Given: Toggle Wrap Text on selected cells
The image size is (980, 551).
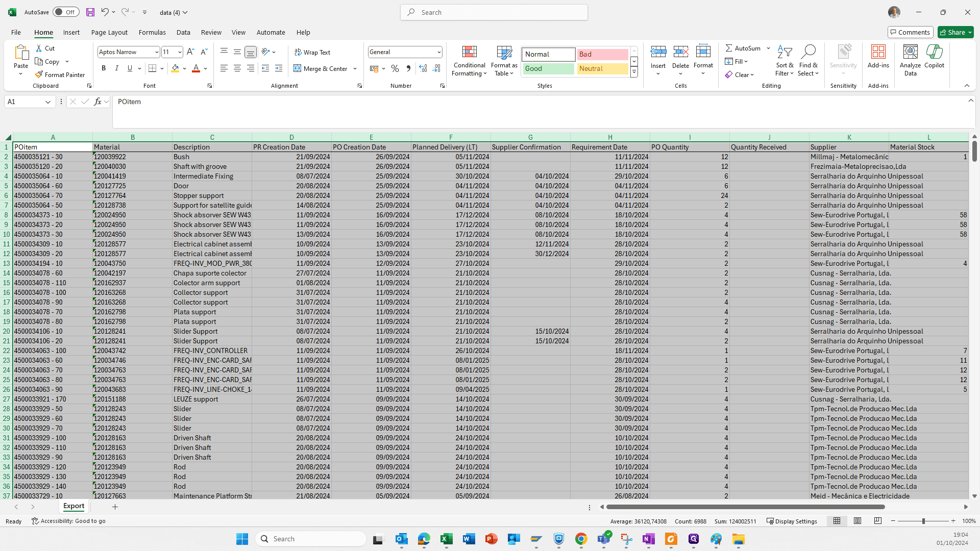Looking at the screenshot, I should [312, 52].
